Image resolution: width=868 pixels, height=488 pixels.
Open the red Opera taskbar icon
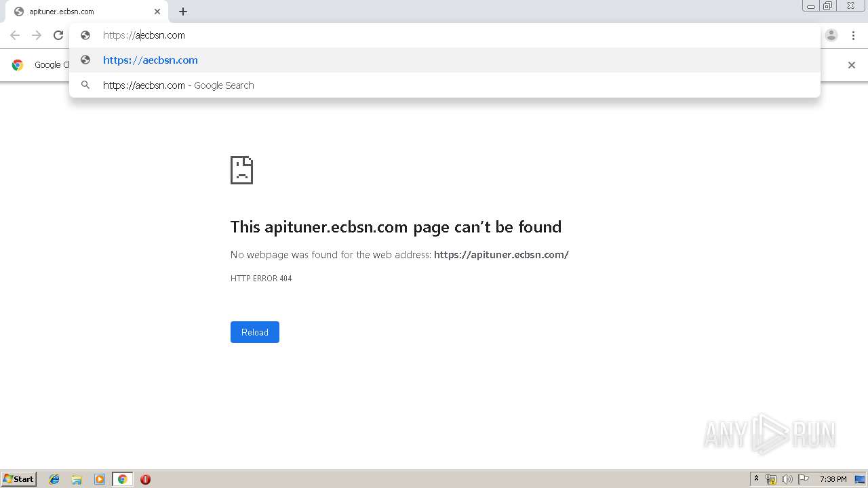pyautogui.click(x=145, y=479)
